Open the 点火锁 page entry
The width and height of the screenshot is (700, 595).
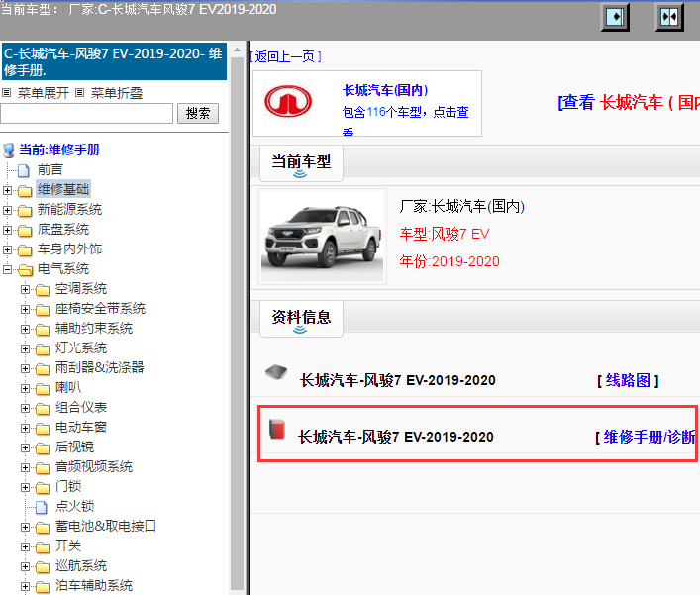74,506
